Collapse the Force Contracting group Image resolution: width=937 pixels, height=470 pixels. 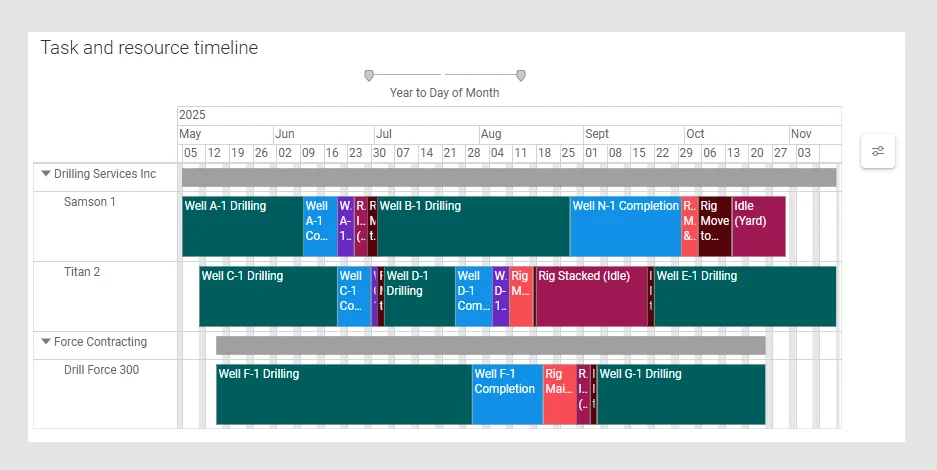click(46, 342)
